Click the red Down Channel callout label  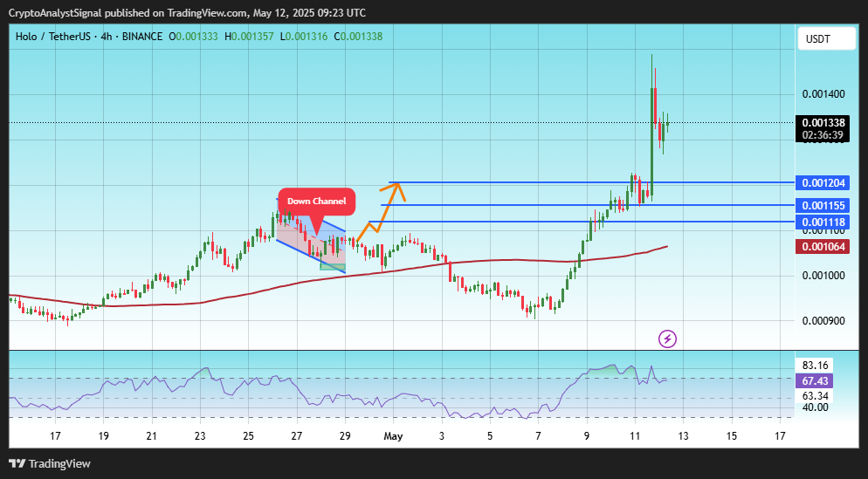317,202
